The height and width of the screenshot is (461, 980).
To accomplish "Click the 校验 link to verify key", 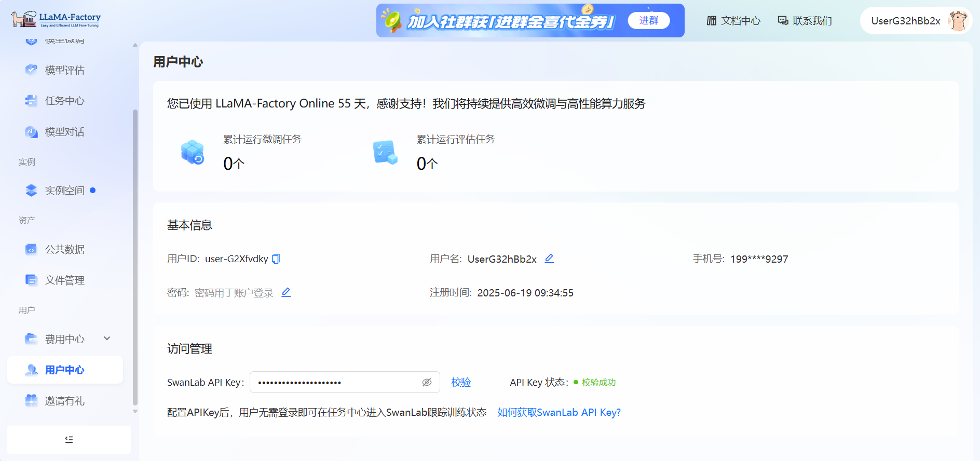I will [461, 383].
